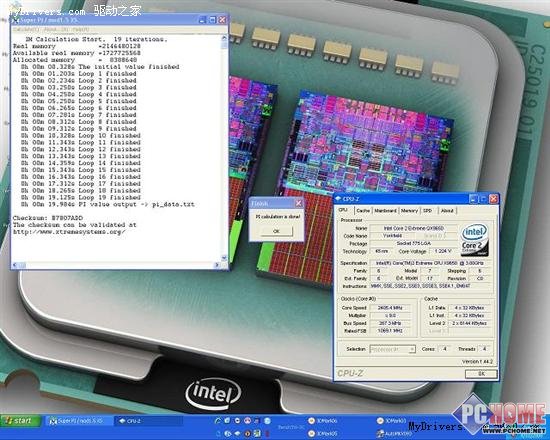Click the Super PI title bar icon
550x440 pixels.
15,20
